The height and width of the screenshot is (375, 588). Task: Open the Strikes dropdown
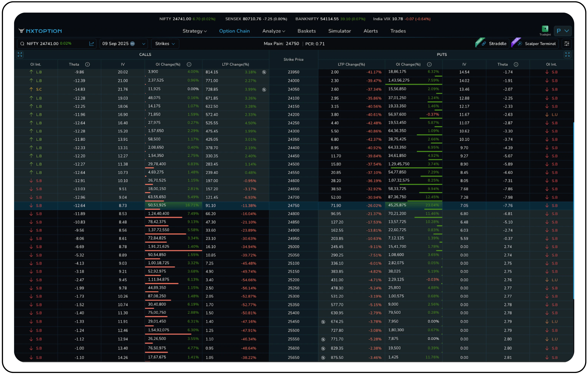(165, 44)
